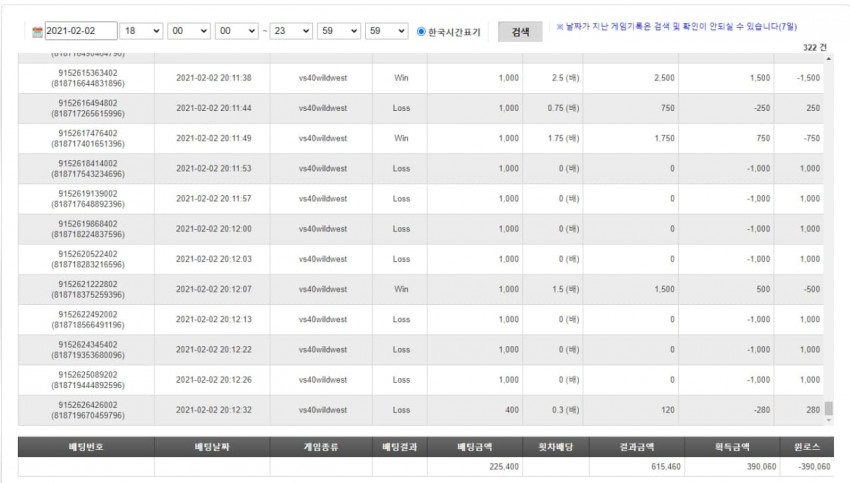Viewport: 850px width, 483px height.
Task: Click the vertical scrollbar thumb
Action: (x=828, y=408)
